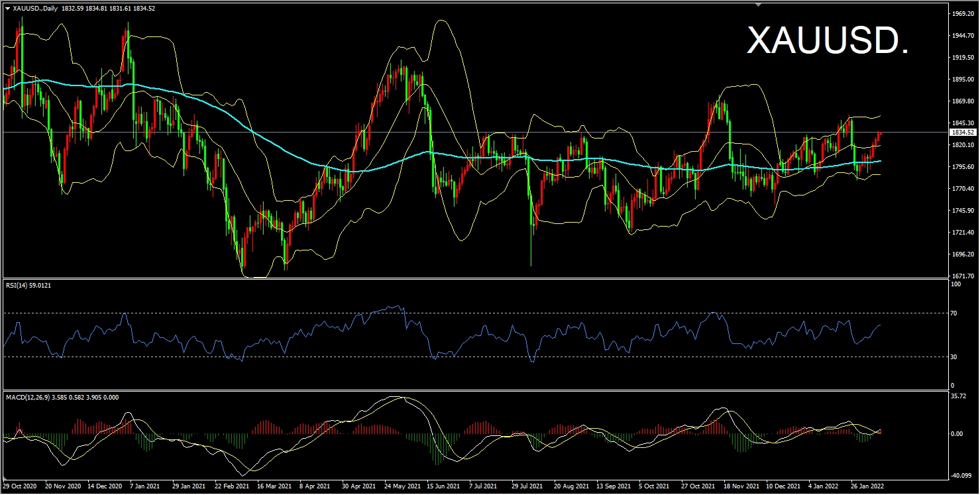The image size is (980, 495).
Task: Open the chart menu arrow beside XAUUSD.,Daily
Action: tap(7, 9)
